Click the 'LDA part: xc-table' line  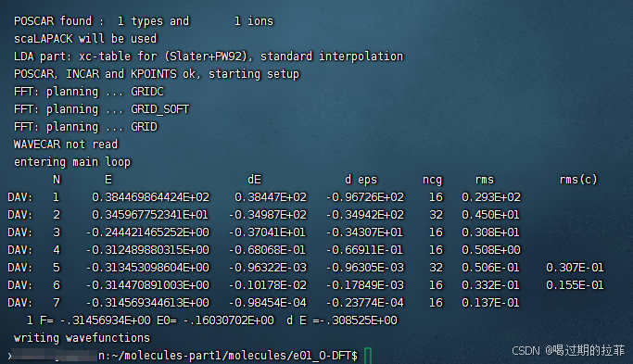[x=209, y=56]
